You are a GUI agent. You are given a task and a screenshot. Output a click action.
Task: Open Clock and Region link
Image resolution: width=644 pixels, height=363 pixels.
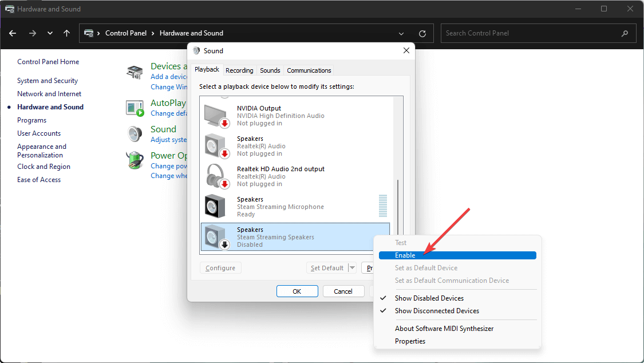tap(44, 166)
